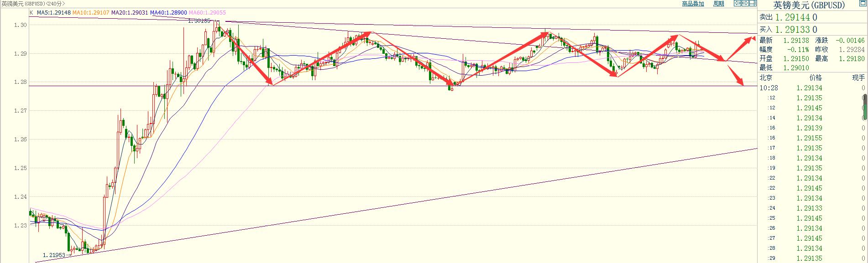This screenshot has width=868, height=263.
Task: Open the 商品叠加 overlay link
Action: pos(693,4)
